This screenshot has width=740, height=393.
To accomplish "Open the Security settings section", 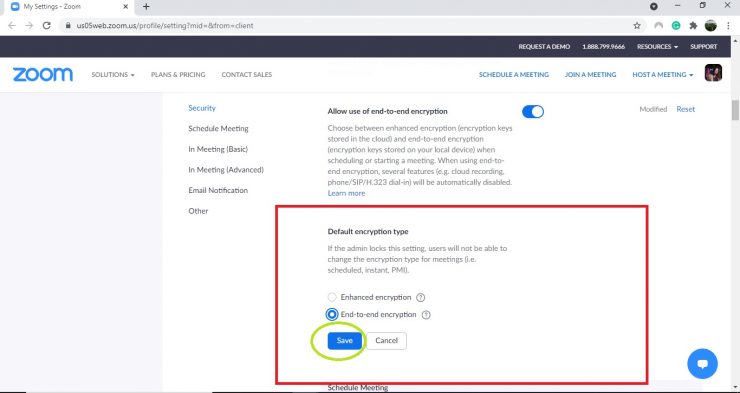I will coord(202,108).
